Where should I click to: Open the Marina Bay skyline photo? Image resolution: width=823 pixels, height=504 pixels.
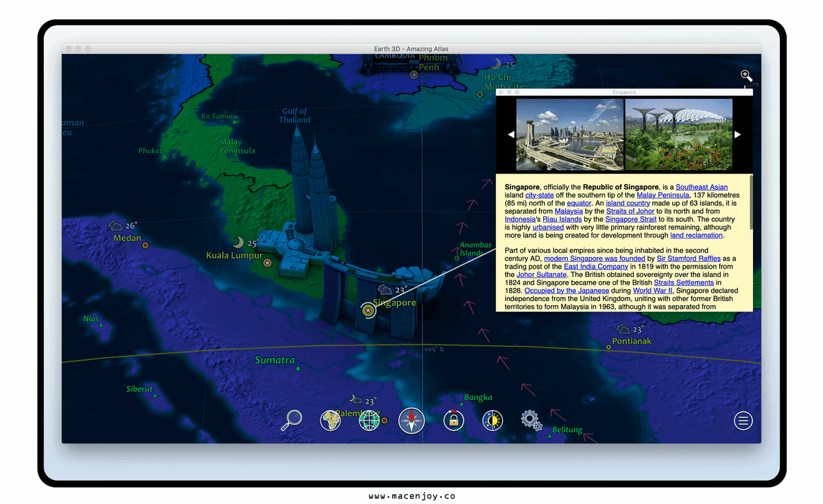(570, 134)
